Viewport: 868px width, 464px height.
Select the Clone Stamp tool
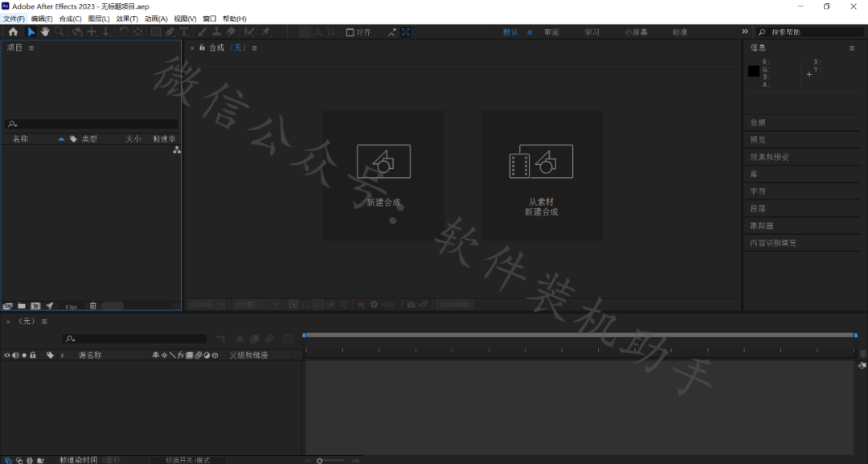pos(216,31)
